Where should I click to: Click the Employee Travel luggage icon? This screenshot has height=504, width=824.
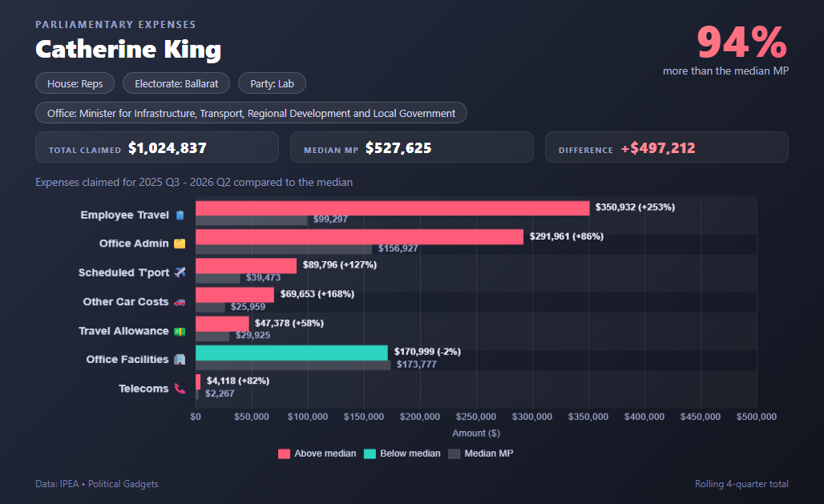tap(180, 215)
